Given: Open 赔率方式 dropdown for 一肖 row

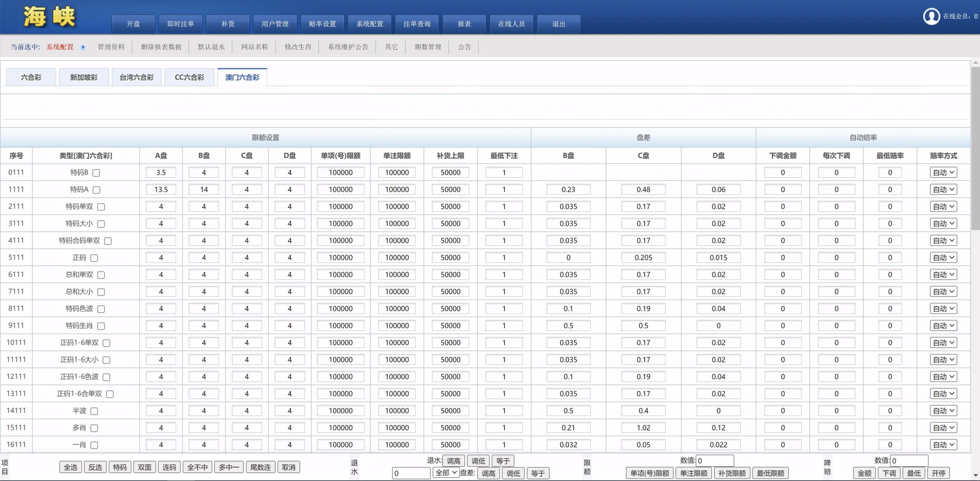Looking at the screenshot, I should (943, 445).
